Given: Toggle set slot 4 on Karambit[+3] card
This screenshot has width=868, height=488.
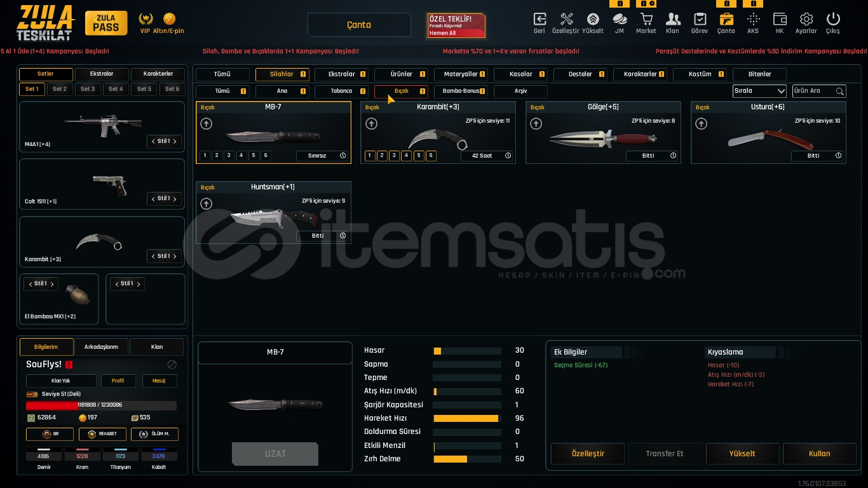Looking at the screenshot, I should (407, 156).
